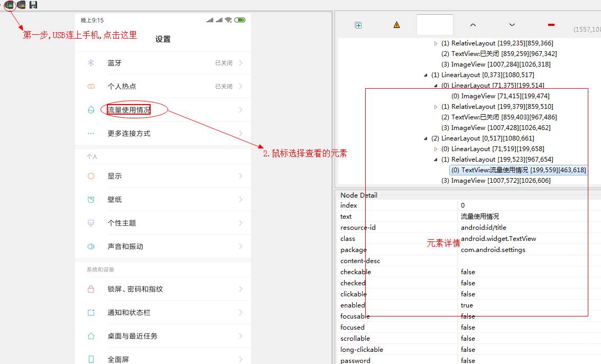Click the Save floppy disk icon

(x=33, y=5)
